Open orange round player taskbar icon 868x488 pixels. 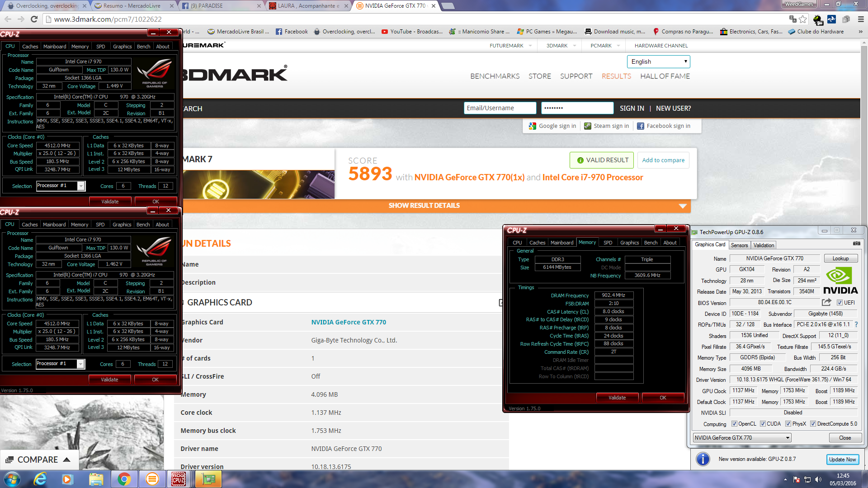tap(152, 479)
